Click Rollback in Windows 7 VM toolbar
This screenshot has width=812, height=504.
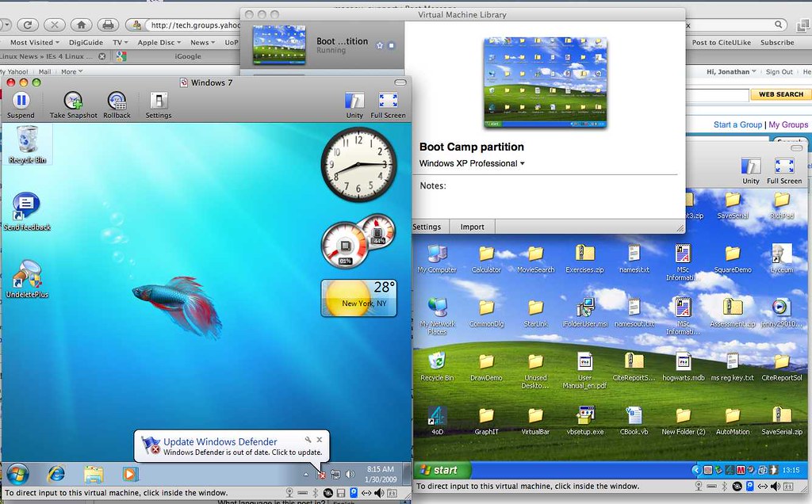pos(117,105)
